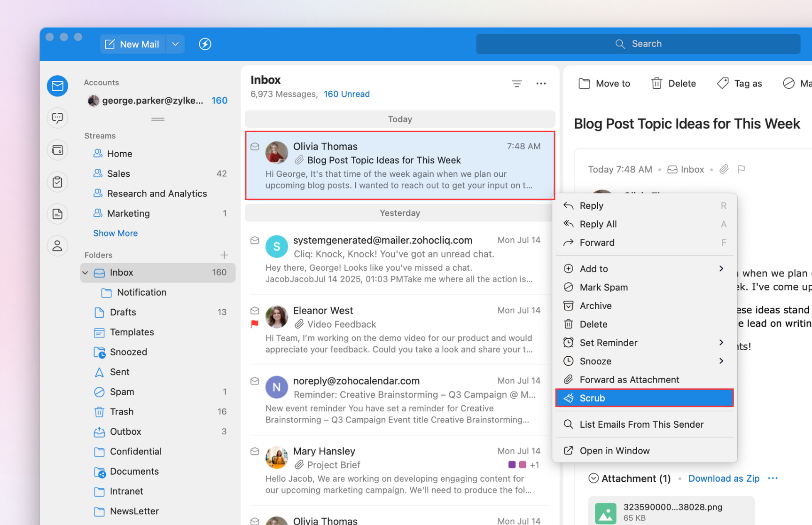Image resolution: width=812 pixels, height=525 pixels.
Task: Open the Tasks icon in left sidebar
Action: coord(57,182)
